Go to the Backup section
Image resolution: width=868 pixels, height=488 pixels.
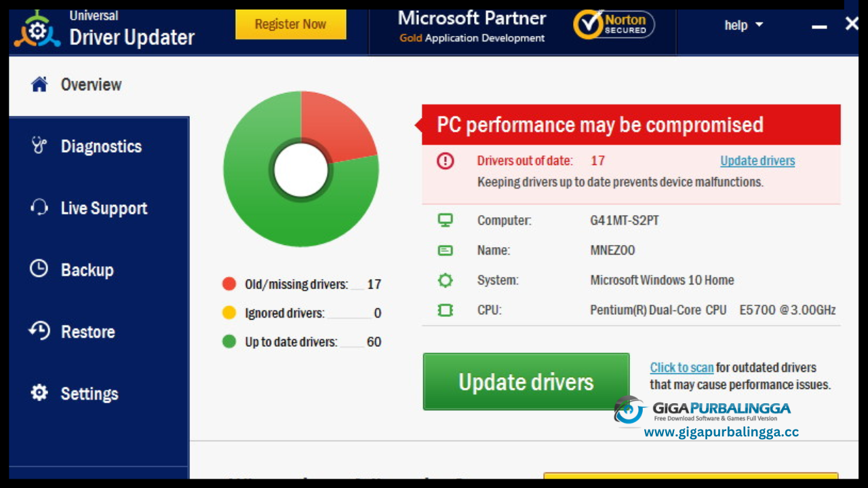click(99, 269)
